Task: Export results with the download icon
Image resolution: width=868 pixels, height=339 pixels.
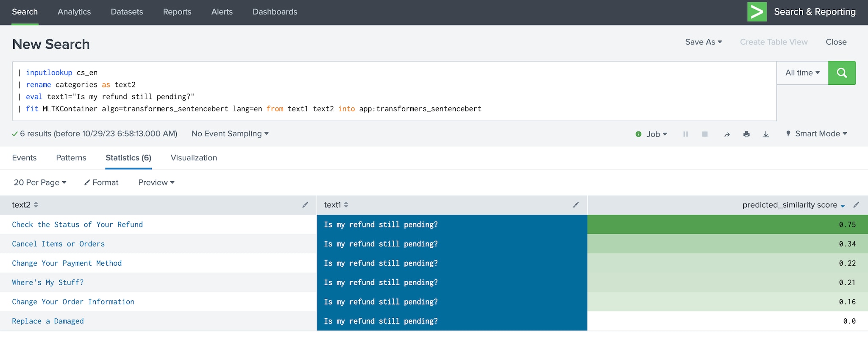Action: (x=766, y=134)
